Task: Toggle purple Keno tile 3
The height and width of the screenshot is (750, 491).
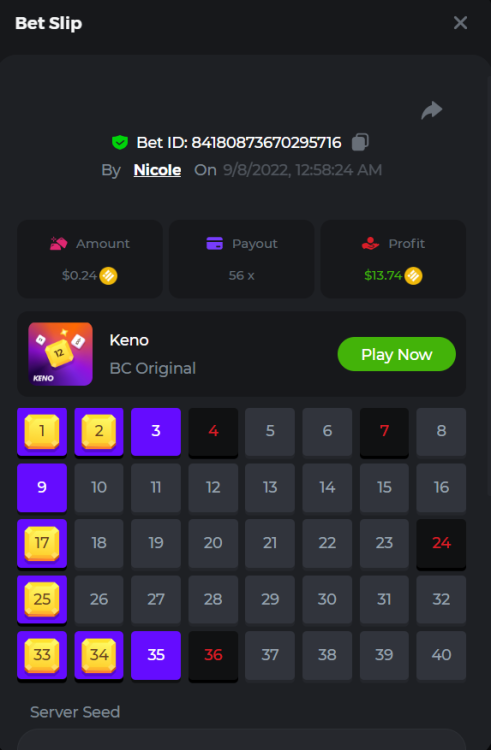Action: (156, 431)
